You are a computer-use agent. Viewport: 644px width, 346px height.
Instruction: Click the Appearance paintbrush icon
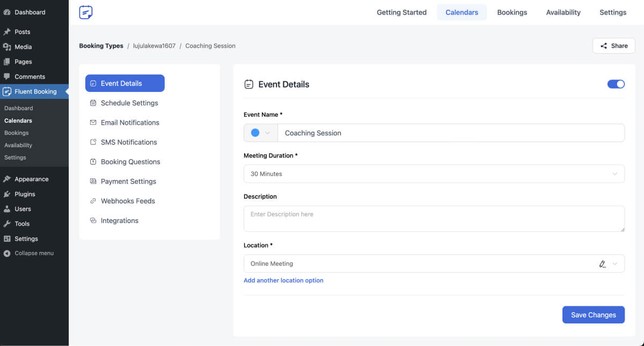coord(7,179)
